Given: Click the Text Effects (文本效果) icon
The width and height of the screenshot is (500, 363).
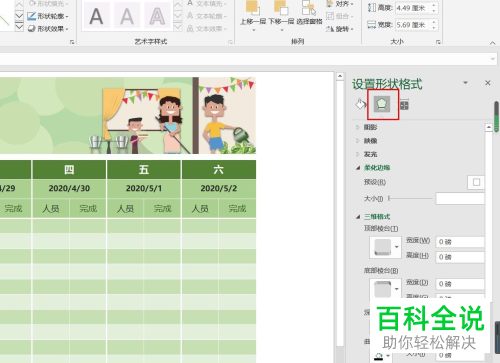Looking at the screenshot, I should (190, 29).
